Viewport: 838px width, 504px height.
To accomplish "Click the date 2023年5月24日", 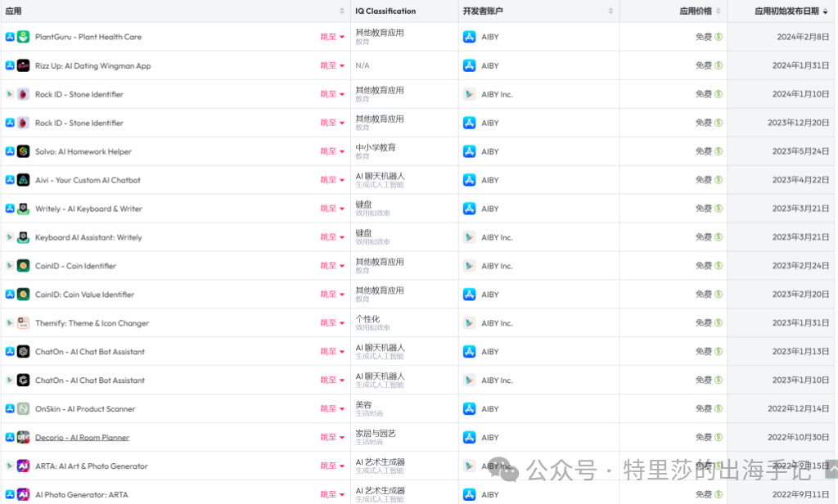I will [800, 151].
